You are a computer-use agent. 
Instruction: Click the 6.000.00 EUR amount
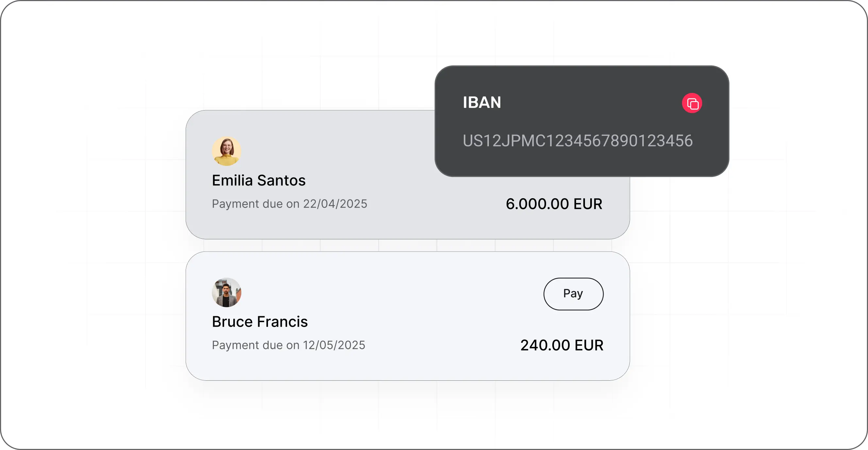[x=554, y=204]
